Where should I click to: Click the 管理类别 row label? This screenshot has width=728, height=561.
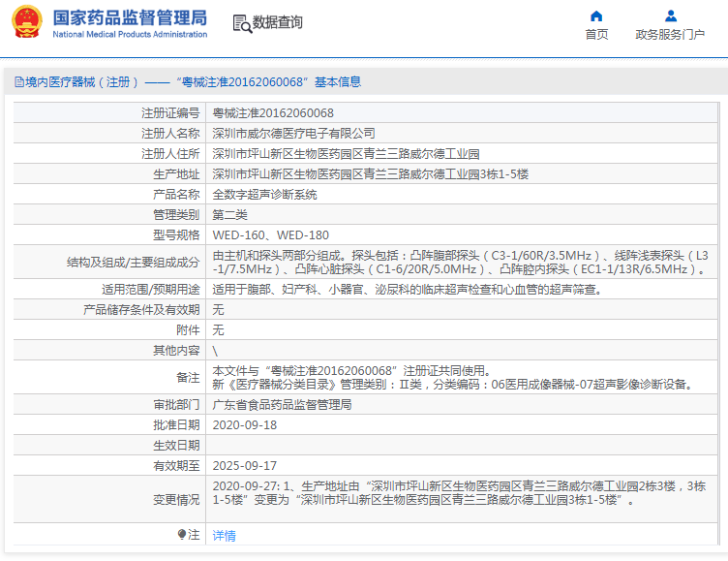(176, 215)
